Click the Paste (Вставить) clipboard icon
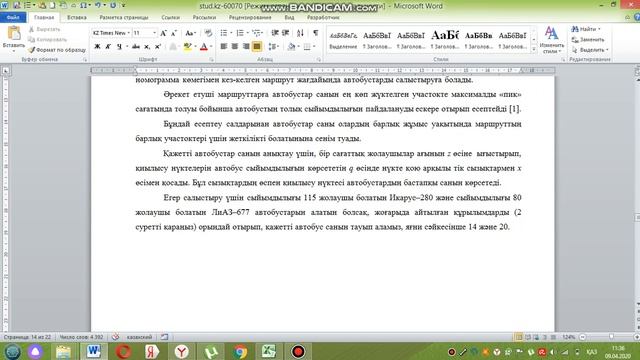 point(13,33)
